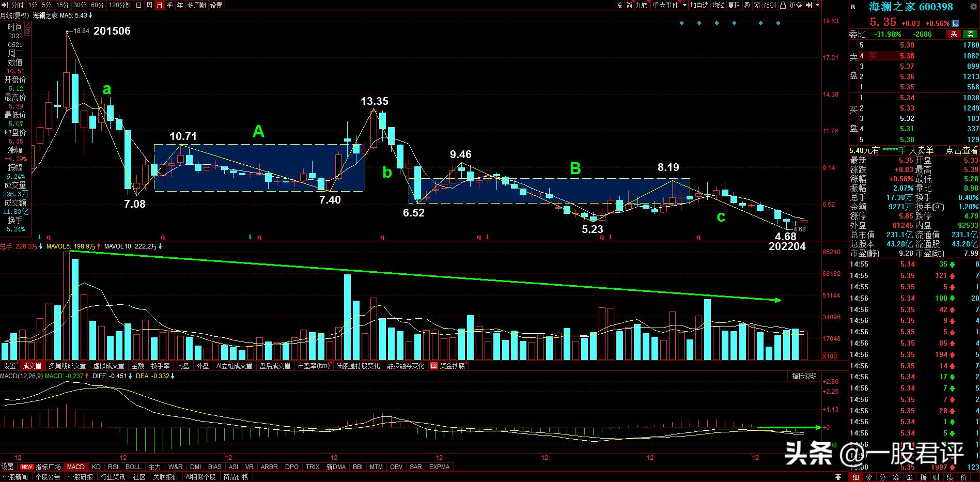Select the RSI indicator tab
This screenshot has width=980, height=482.
(113, 467)
